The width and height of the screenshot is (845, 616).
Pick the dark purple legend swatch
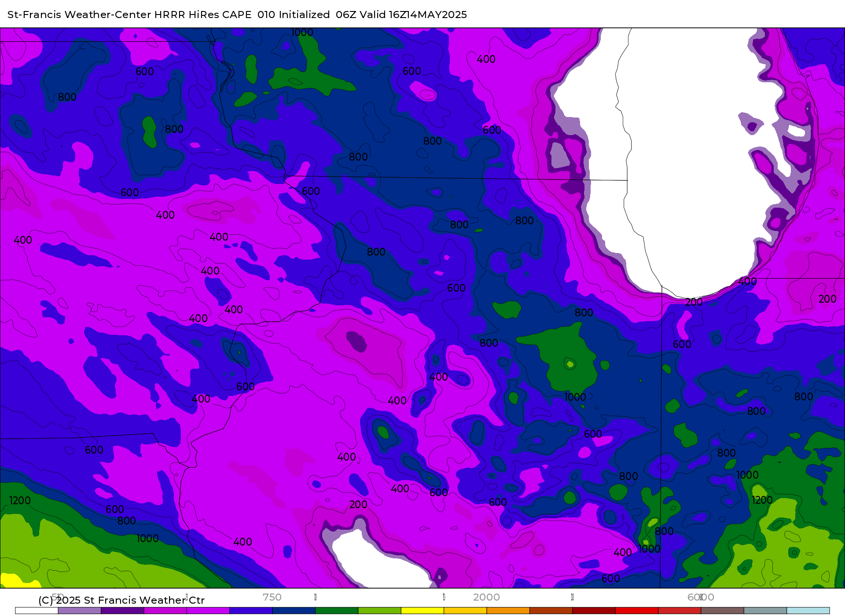coord(122,611)
